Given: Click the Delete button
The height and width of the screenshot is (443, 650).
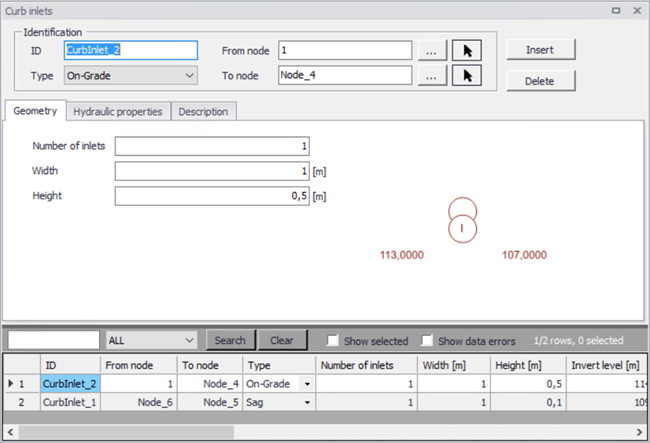Looking at the screenshot, I should coord(541,80).
